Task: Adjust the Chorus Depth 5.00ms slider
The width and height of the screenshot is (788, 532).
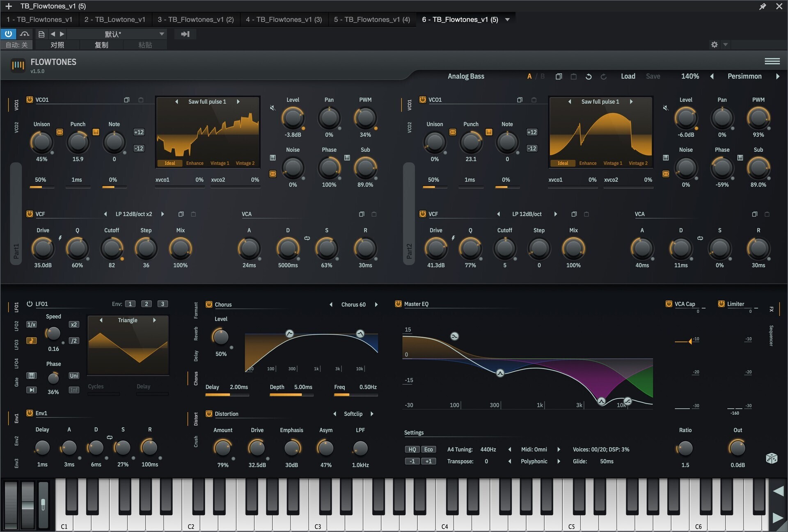Action: pyautogui.click(x=291, y=395)
